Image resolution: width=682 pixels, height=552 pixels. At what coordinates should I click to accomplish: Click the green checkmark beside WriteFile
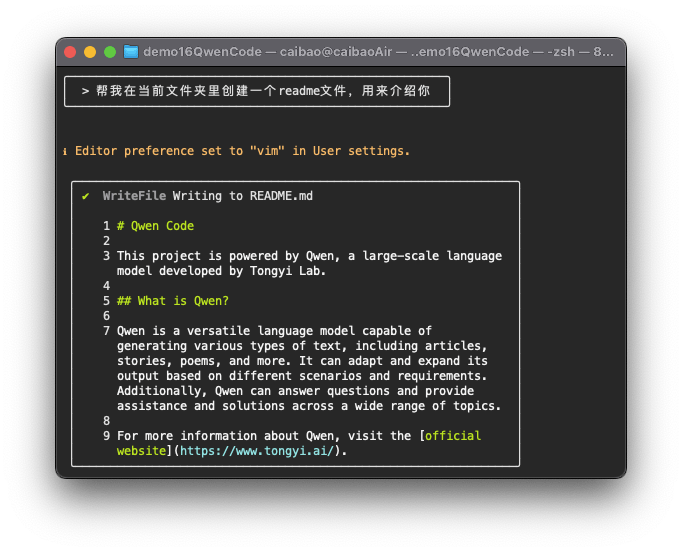tap(86, 196)
